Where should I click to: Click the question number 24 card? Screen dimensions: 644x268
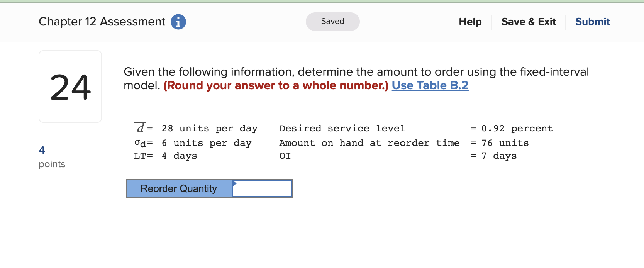tap(70, 86)
